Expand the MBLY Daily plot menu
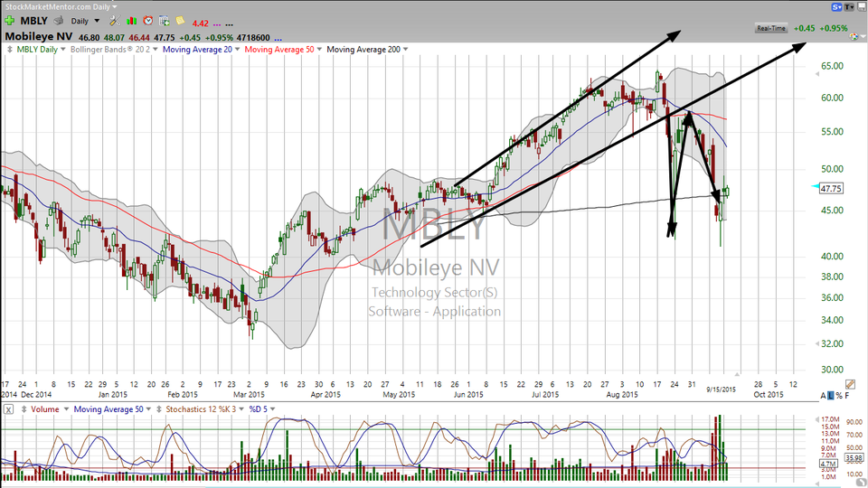This screenshot has height=488, width=868. tap(62, 49)
